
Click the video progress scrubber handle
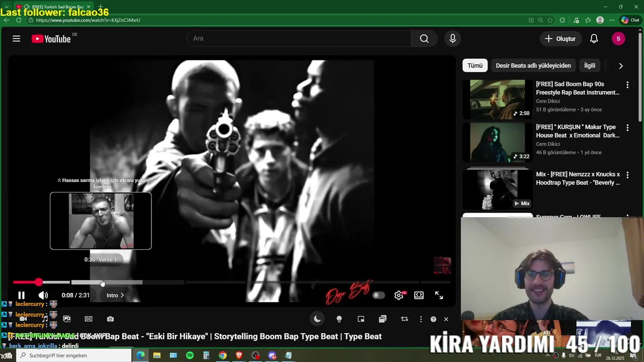(39, 283)
